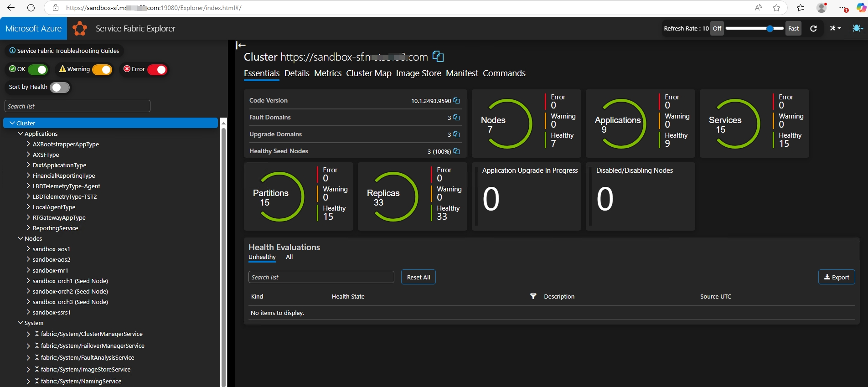Select the ReportingService application

pyautogui.click(x=56, y=228)
